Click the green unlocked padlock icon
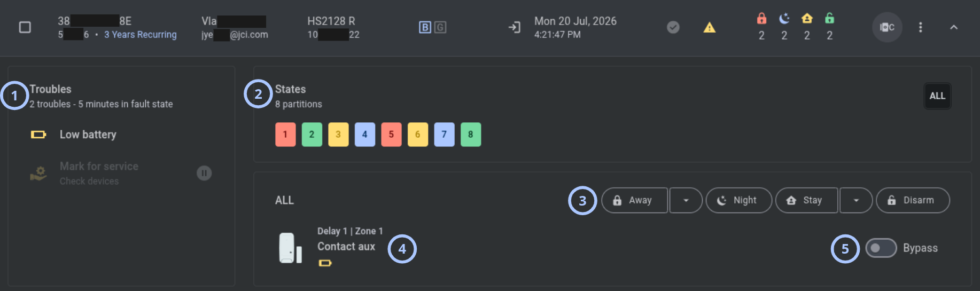The image size is (980, 291). pyautogui.click(x=829, y=19)
